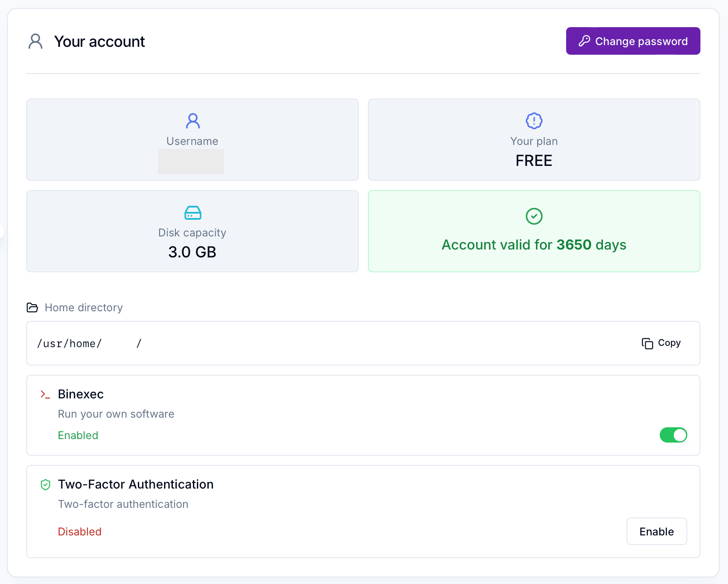Click the Binexec title

click(81, 394)
